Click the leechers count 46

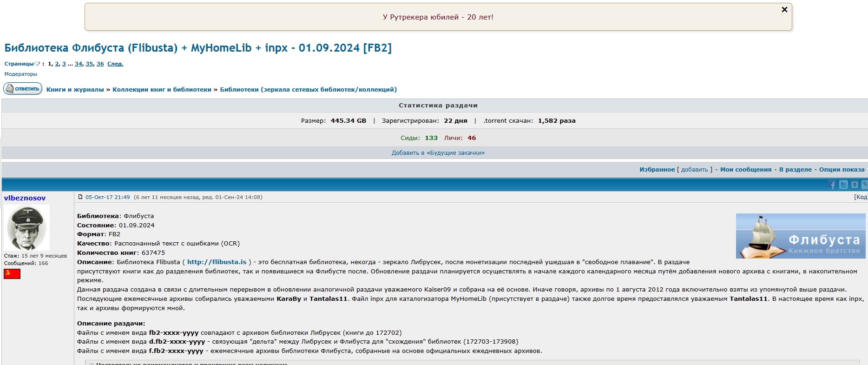pyautogui.click(x=472, y=138)
